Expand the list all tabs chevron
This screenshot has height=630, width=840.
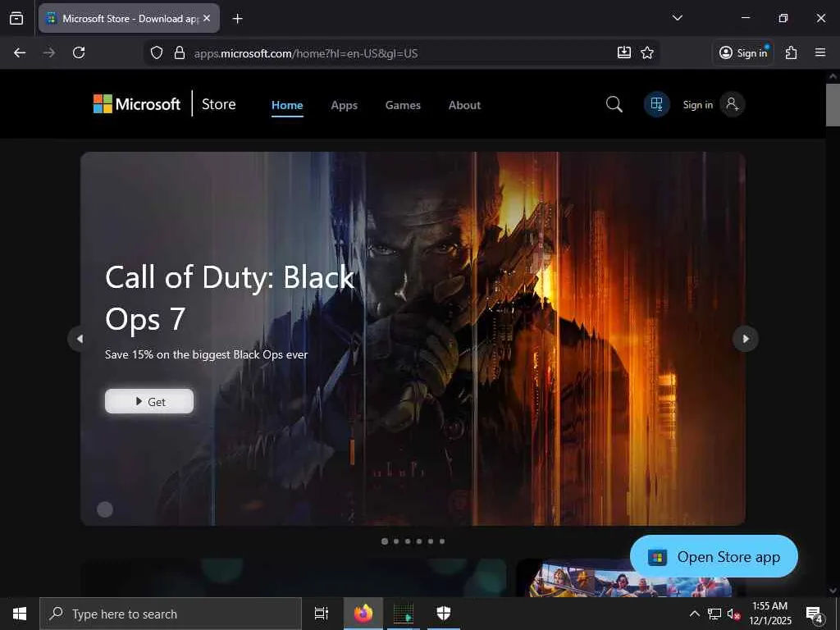(x=677, y=18)
